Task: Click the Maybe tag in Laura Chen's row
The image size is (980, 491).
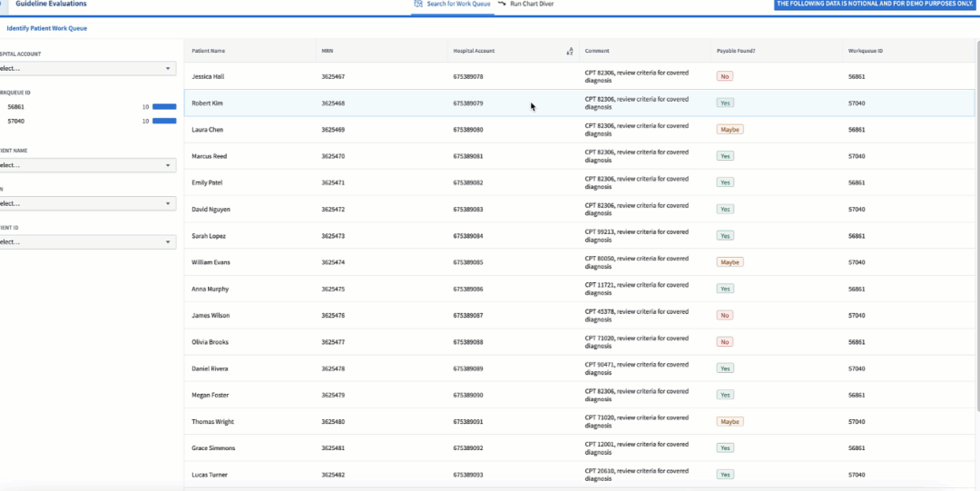Action: coord(730,130)
